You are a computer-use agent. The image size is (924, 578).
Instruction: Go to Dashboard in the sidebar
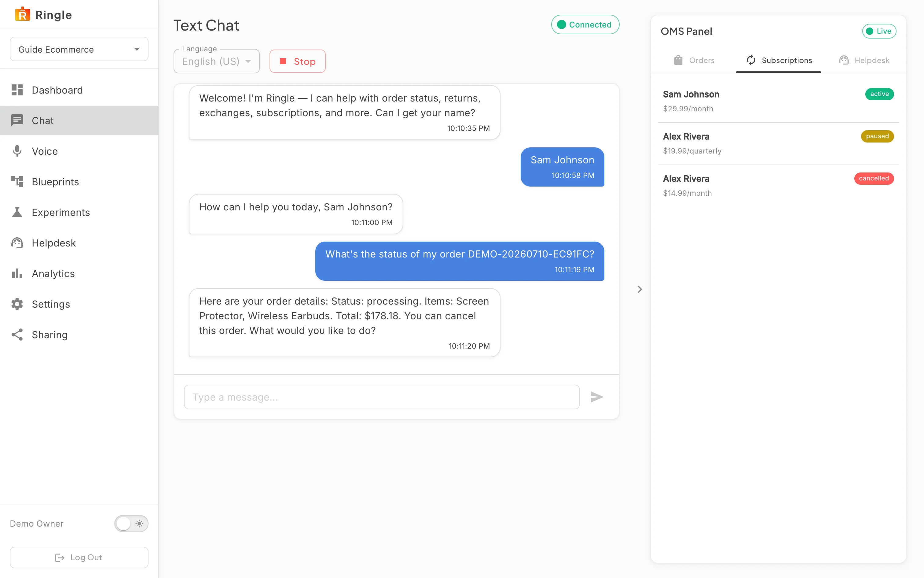tap(79, 90)
